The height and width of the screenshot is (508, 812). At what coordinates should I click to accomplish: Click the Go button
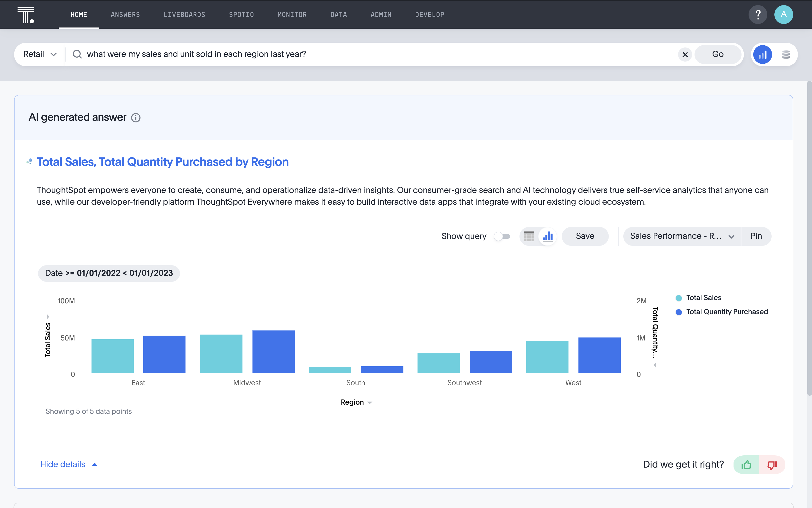[718, 55]
